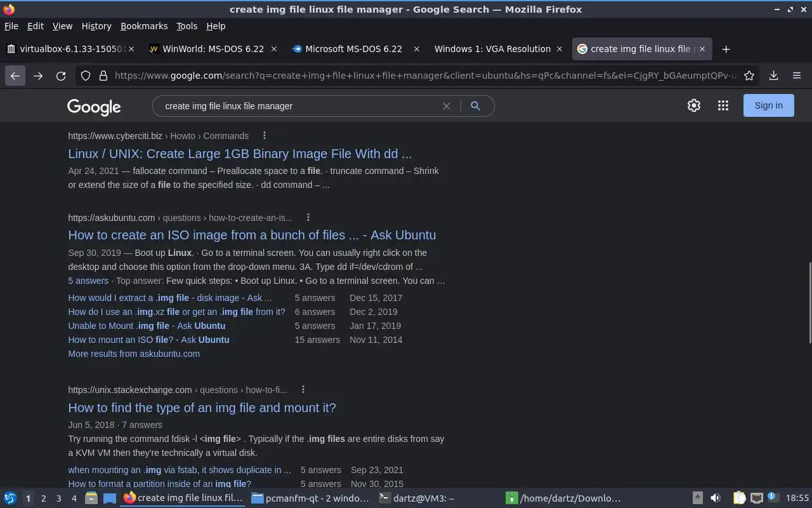Open 'How do I use an .img.xz file' link

[x=176, y=312]
